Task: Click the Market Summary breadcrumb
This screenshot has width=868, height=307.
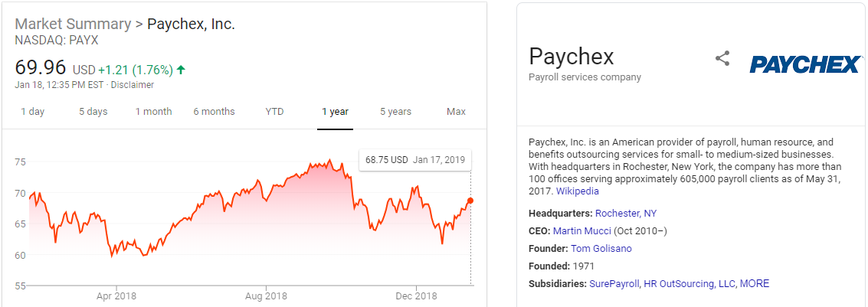Action: (73, 24)
